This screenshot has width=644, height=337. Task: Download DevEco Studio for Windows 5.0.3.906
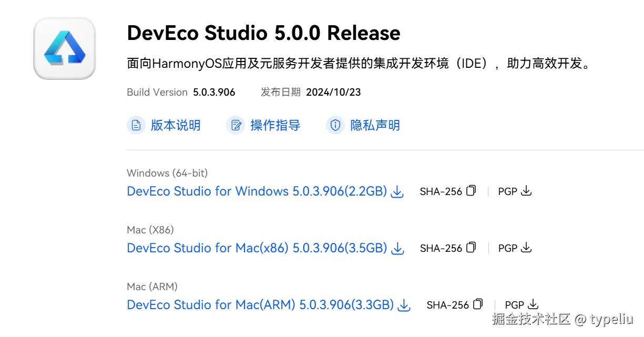[257, 191]
